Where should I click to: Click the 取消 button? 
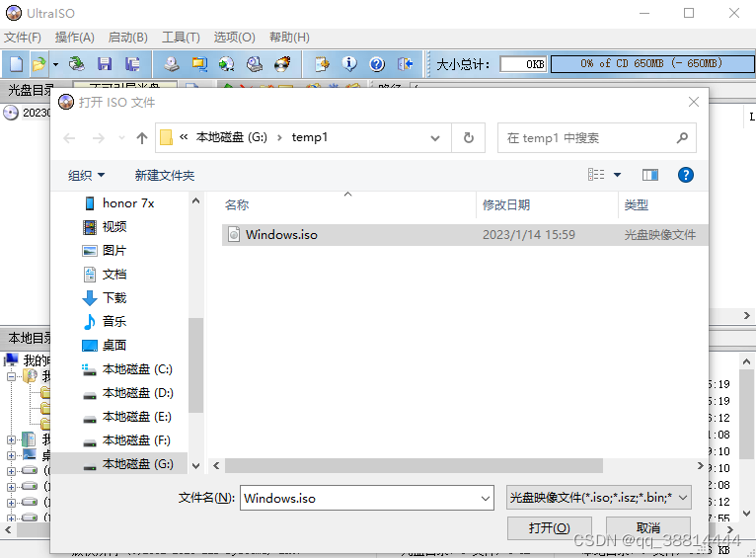click(648, 528)
